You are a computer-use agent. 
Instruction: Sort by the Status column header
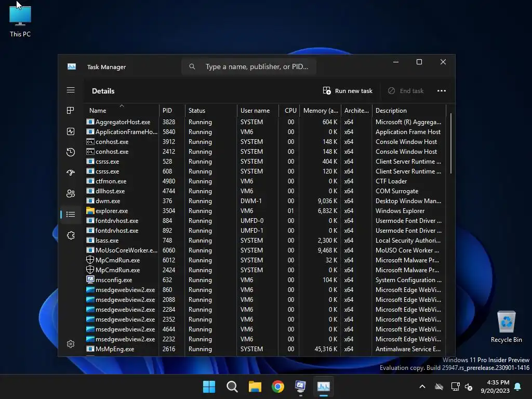(211, 110)
